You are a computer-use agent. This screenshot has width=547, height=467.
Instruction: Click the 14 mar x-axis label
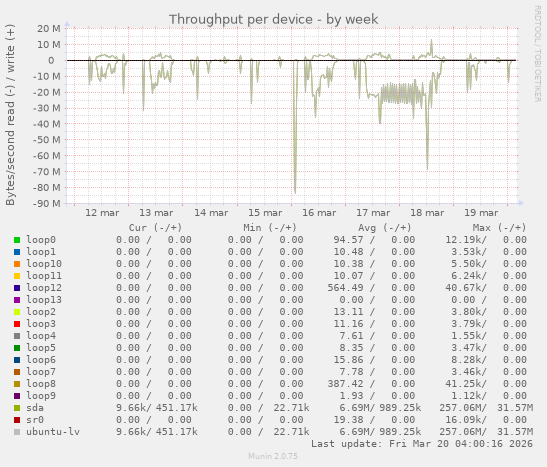point(211,213)
